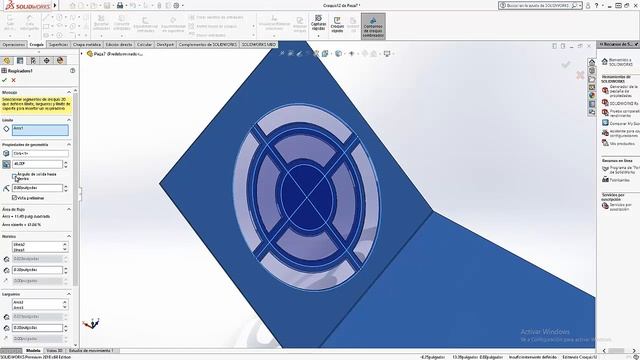Open the Capturas rápidas dropdown arrow
The image size is (640, 360).
pyautogui.click(x=318, y=36)
